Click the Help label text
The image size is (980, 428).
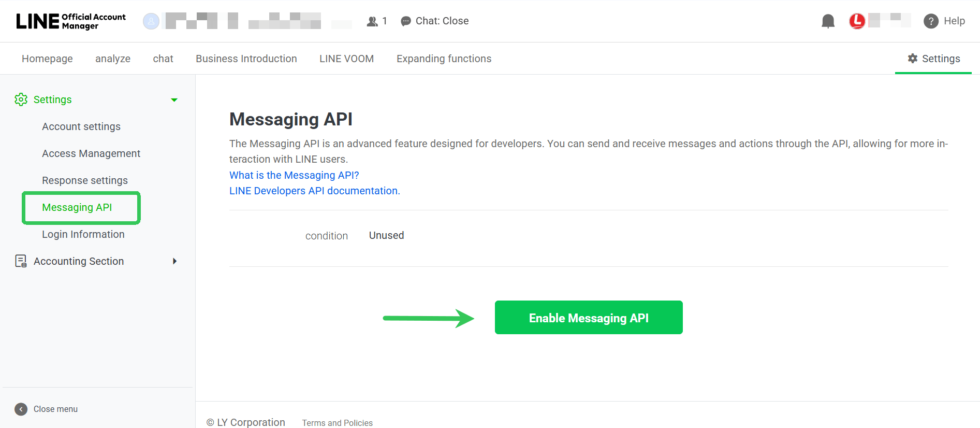pos(954,21)
